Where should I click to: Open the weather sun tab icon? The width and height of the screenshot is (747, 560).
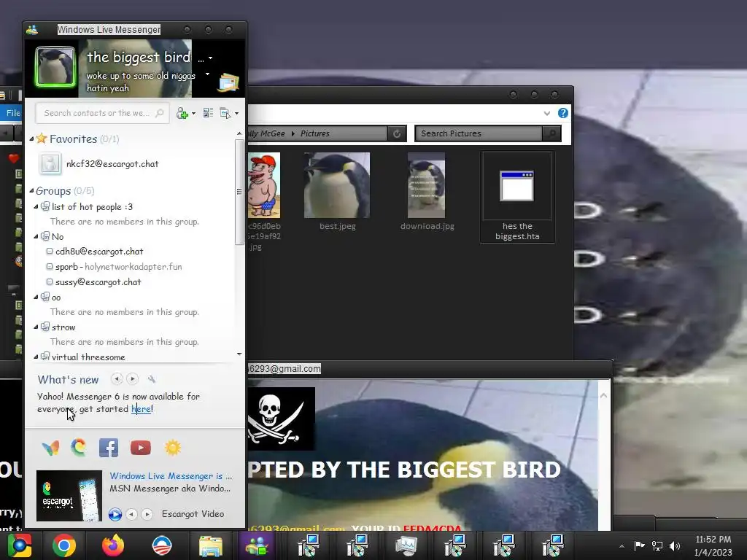pyautogui.click(x=172, y=448)
